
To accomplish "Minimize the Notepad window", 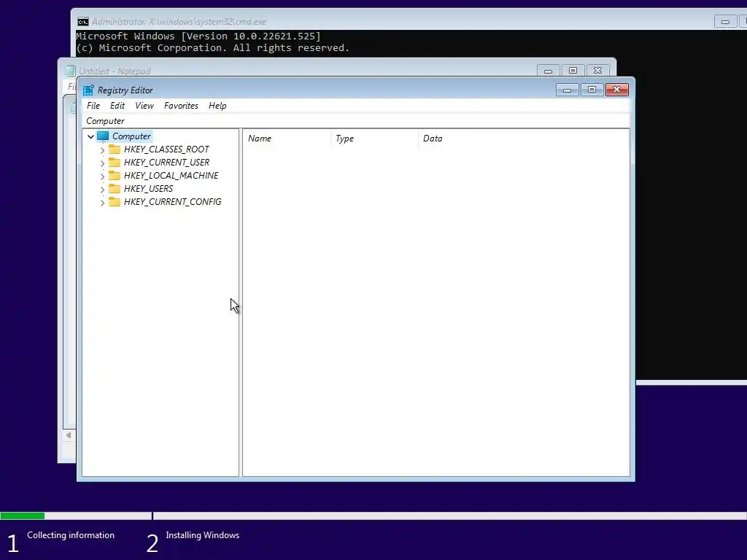I will point(549,71).
